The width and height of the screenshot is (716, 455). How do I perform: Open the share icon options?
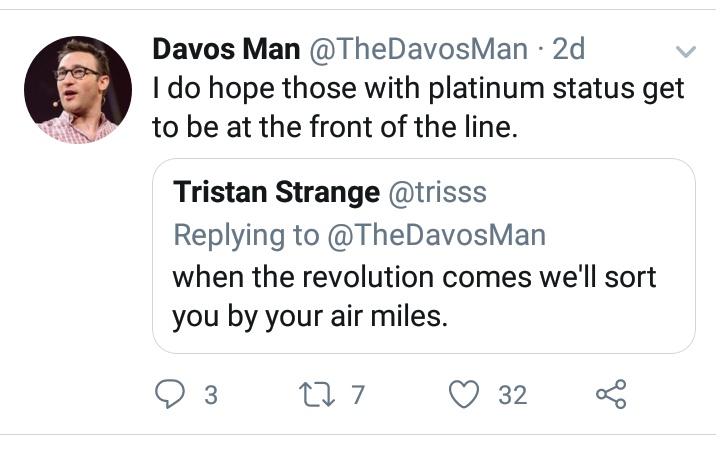point(611,395)
